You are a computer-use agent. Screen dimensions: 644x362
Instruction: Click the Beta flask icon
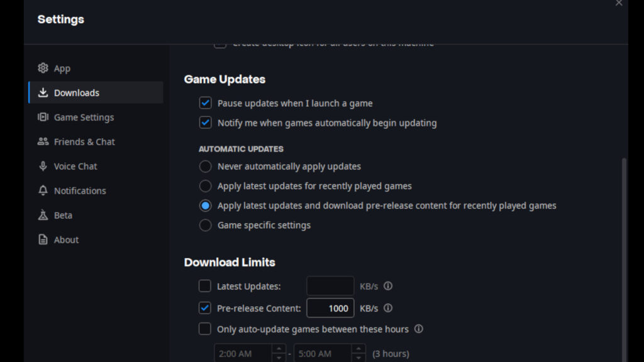tap(43, 215)
